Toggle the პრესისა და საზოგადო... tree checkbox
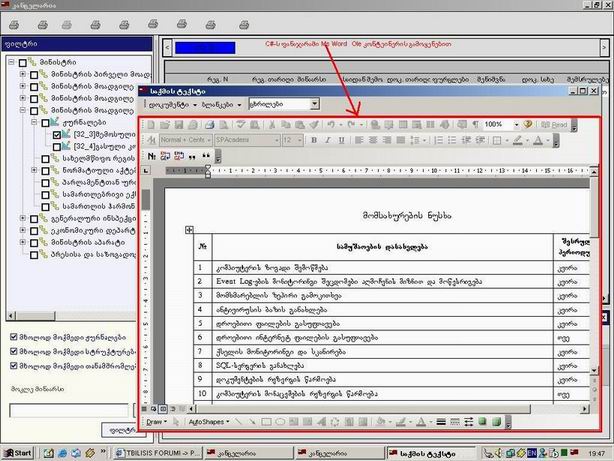614x461 pixels. (34, 255)
